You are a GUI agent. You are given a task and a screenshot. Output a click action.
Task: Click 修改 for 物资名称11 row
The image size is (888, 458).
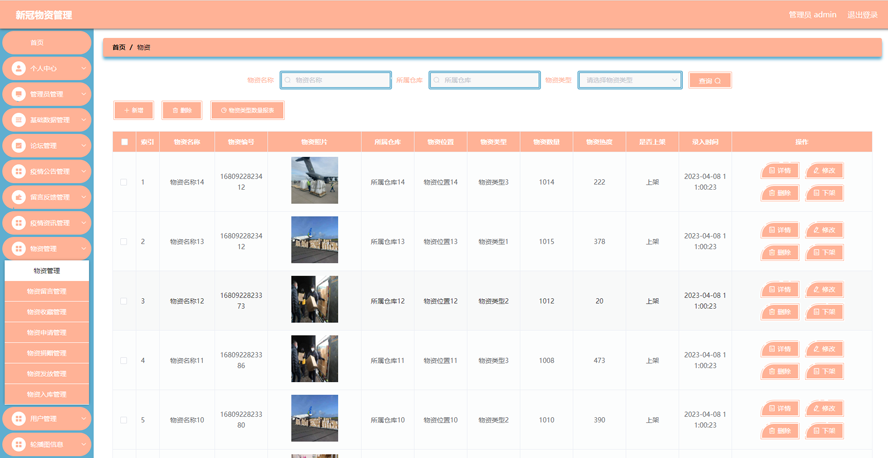pyautogui.click(x=825, y=349)
